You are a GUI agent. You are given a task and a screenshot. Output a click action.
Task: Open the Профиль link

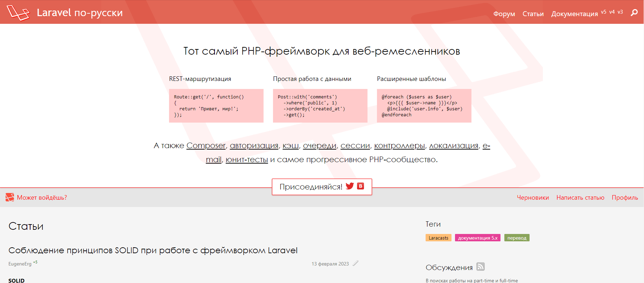(624, 198)
